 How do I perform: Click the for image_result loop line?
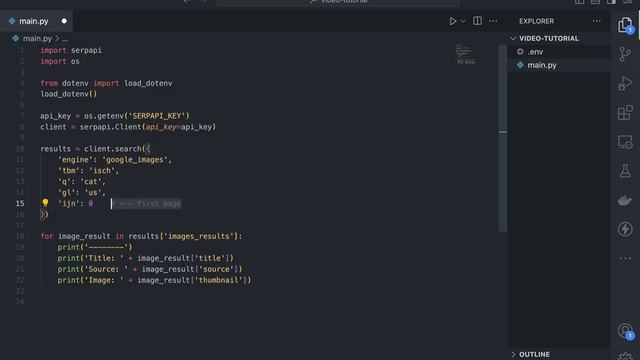pyautogui.click(x=141, y=236)
